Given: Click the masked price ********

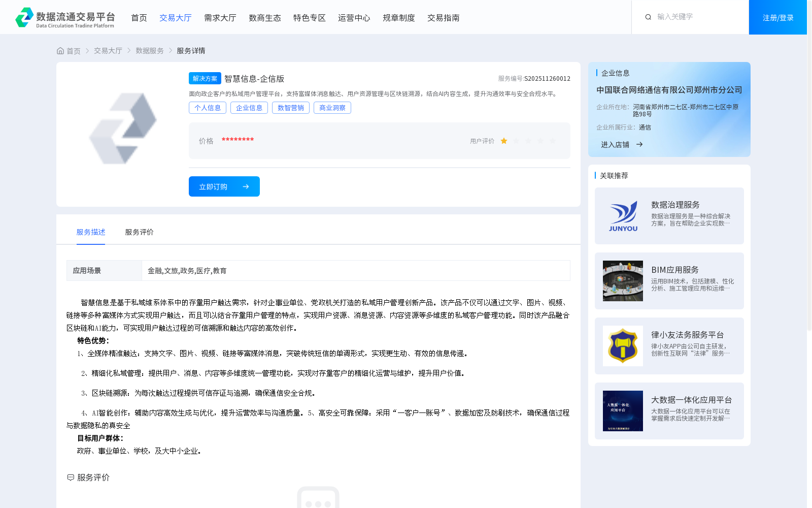Looking at the screenshot, I should coord(238,140).
